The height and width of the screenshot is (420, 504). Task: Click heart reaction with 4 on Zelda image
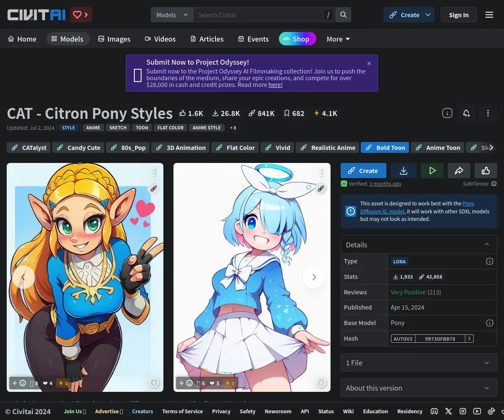click(47, 383)
